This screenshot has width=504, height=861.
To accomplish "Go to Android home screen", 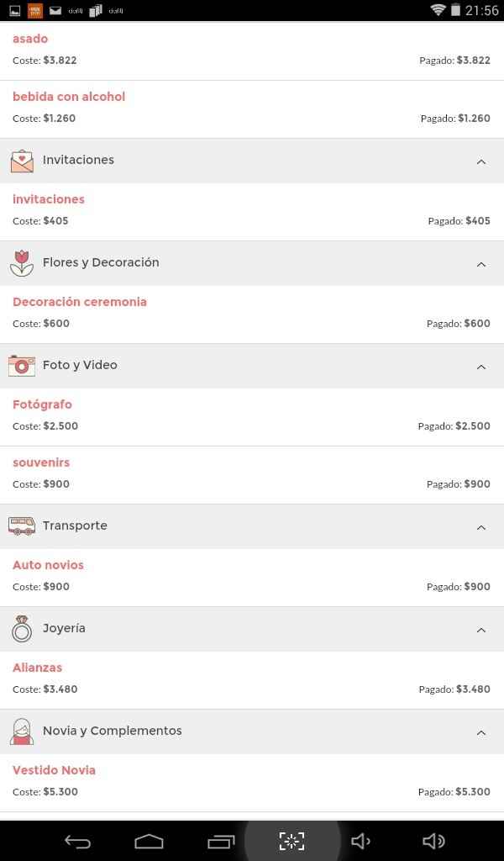I will point(150,841).
